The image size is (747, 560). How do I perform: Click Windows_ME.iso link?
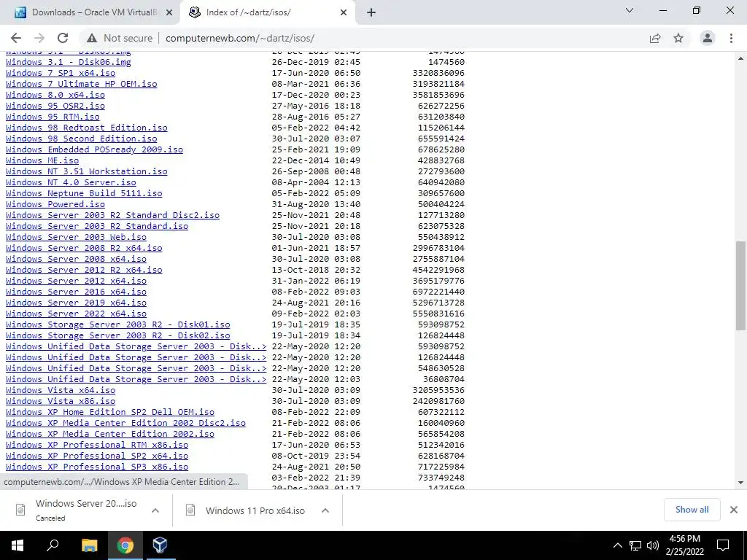42,160
